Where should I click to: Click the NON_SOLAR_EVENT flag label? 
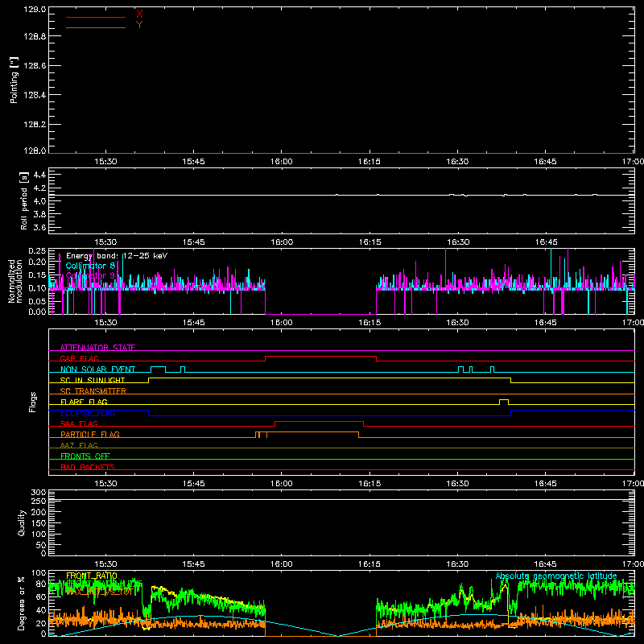click(x=97, y=369)
